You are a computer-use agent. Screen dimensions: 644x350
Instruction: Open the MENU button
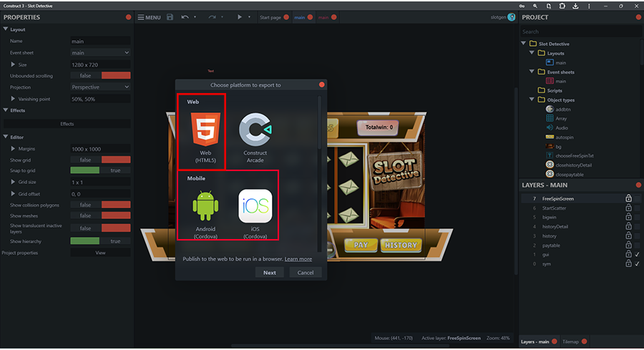(149, 17)
